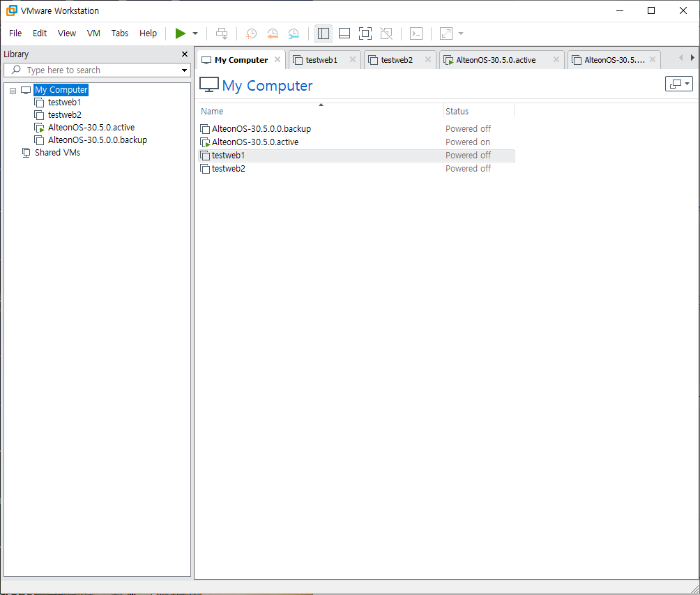Open the Snapshot Manager icon
This screenshot has width=700, height=595.
pyautogui.click(x=294, y=33)
